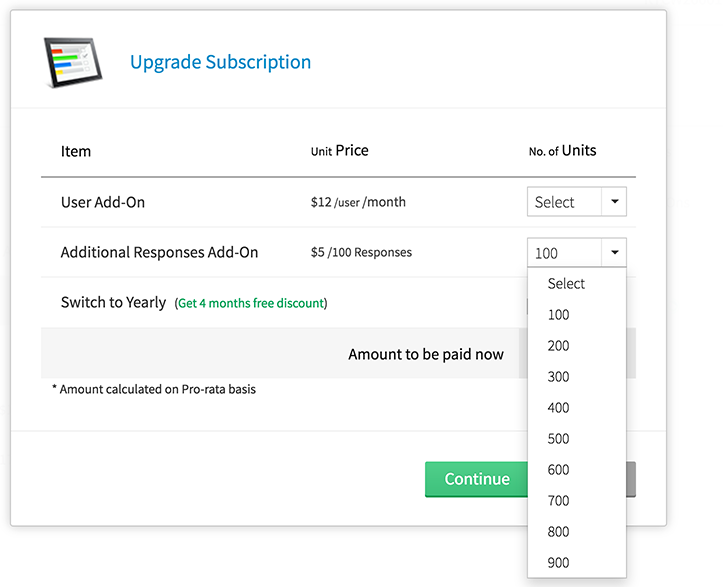Select 200 responses from the list
The width and height of the screenshot is (723, 587).
558,346
